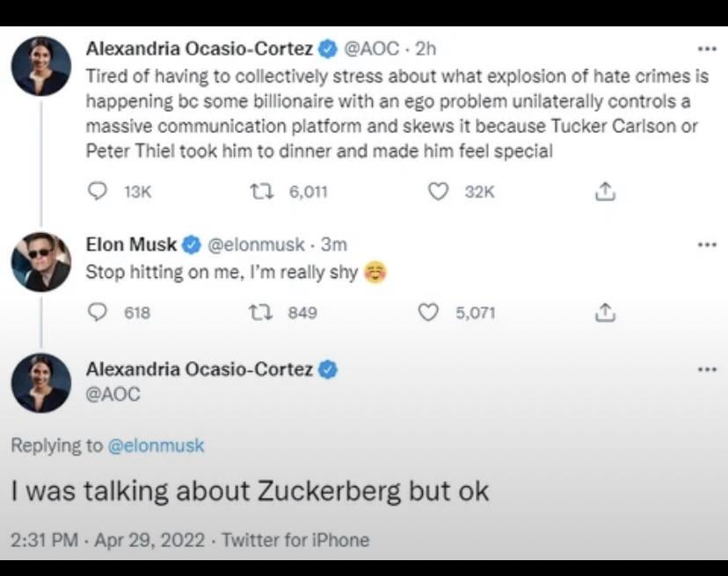728x576 pixels.
Task: Click the Twitter for iPhone source link
Action: tap(295, 539)
